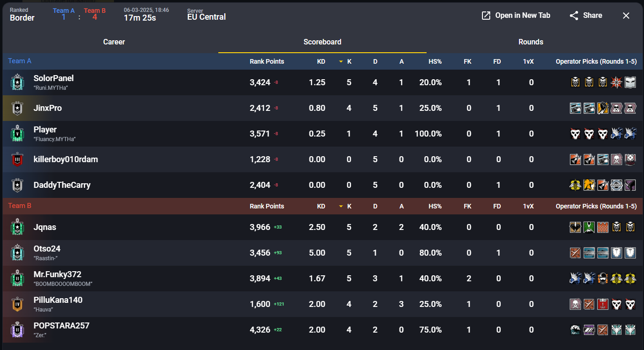The height and width of the screenshot is (350, 644).
Task: Sort Team A by the HS% column
Action: [x=435, y=61]
